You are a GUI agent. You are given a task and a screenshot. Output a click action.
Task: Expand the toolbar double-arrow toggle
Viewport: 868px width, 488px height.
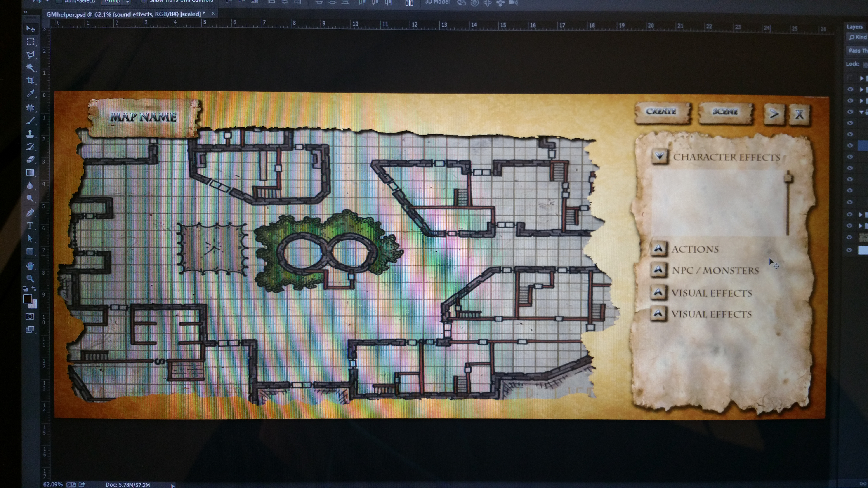tap(25, 12)
